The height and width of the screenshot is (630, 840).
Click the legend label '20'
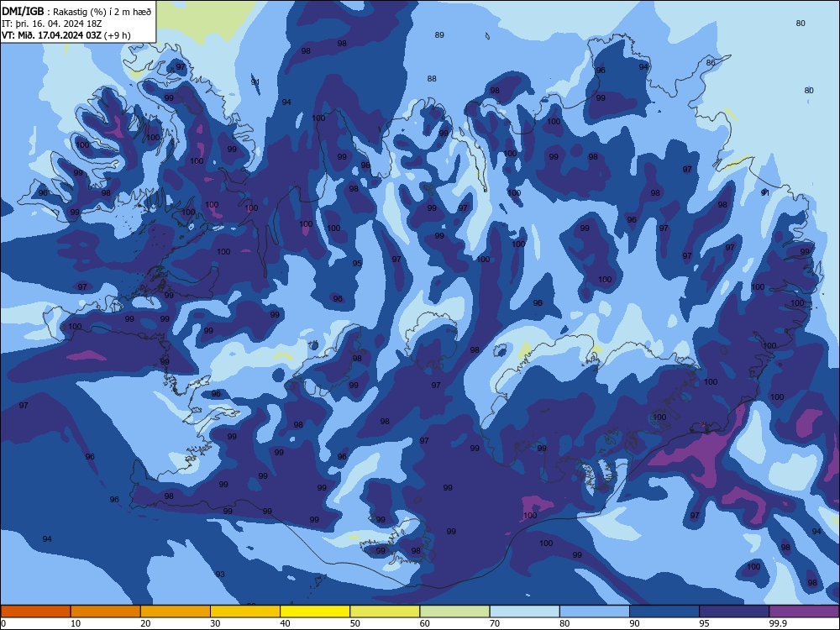(x=145, y=623)
